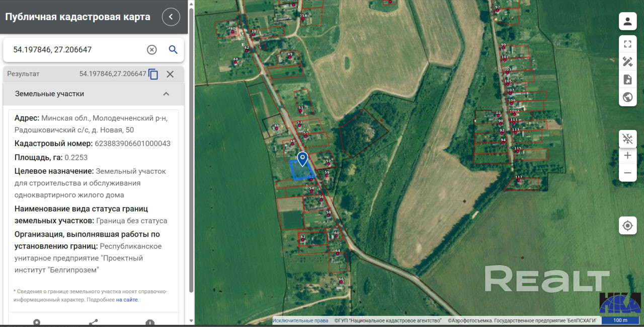Close the search result panel

click(x=170, y=74)
